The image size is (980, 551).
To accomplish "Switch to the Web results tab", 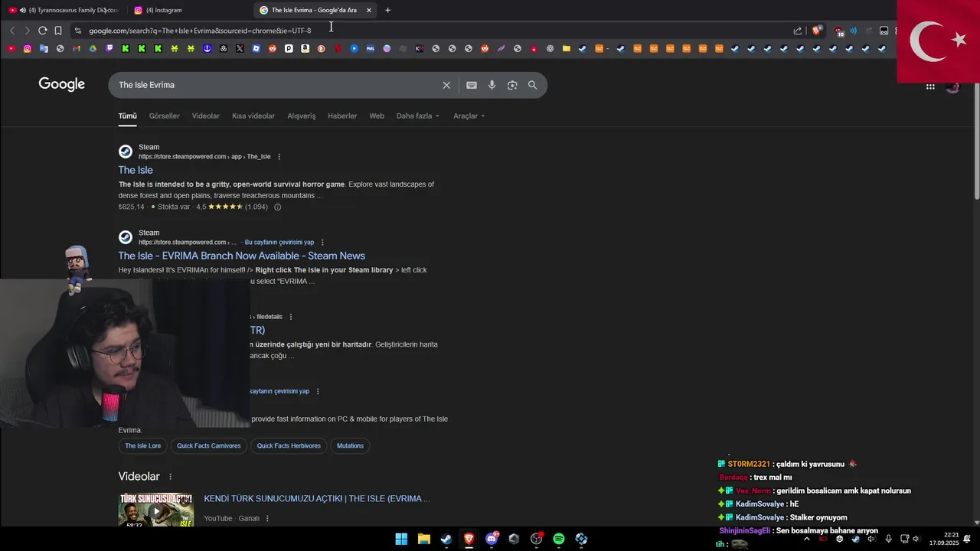I will point(377,116).
